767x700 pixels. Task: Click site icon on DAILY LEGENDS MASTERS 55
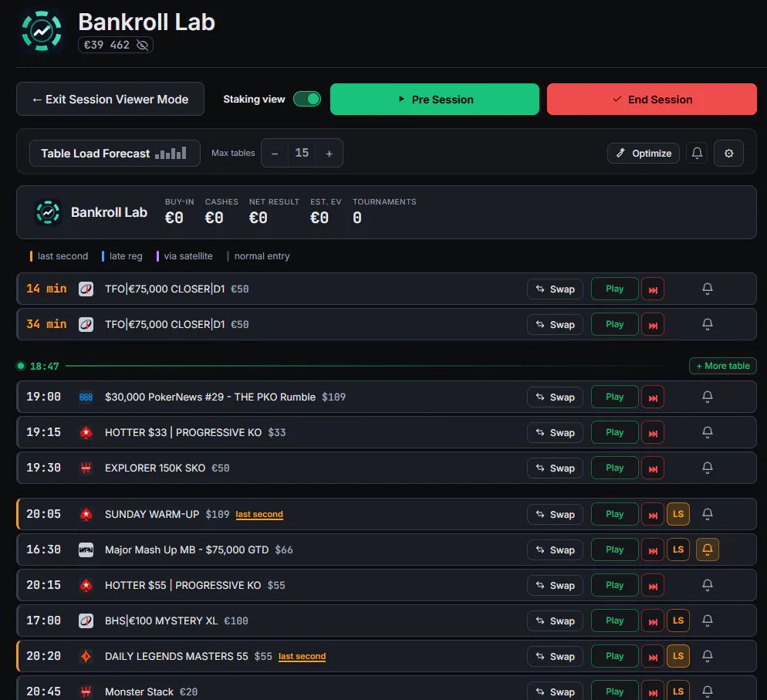86,657
